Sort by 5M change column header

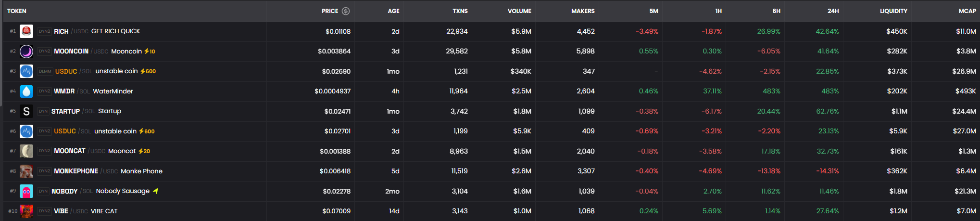tap(653, 11)
